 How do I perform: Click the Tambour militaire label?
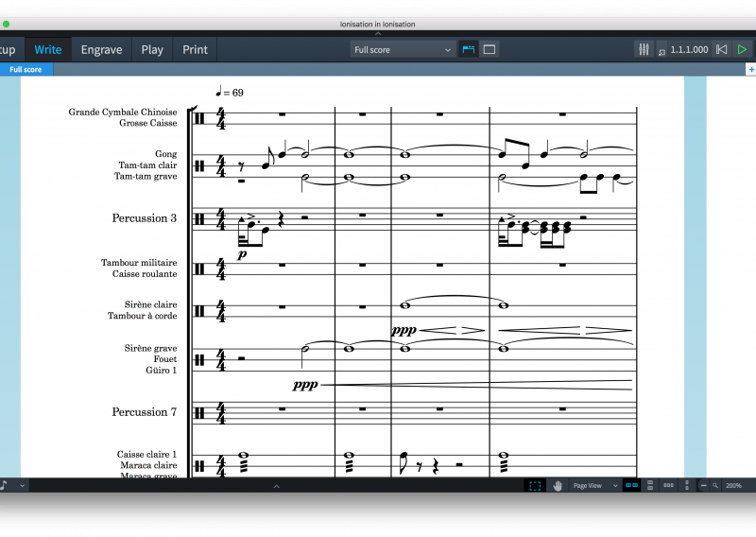[139, 263]
